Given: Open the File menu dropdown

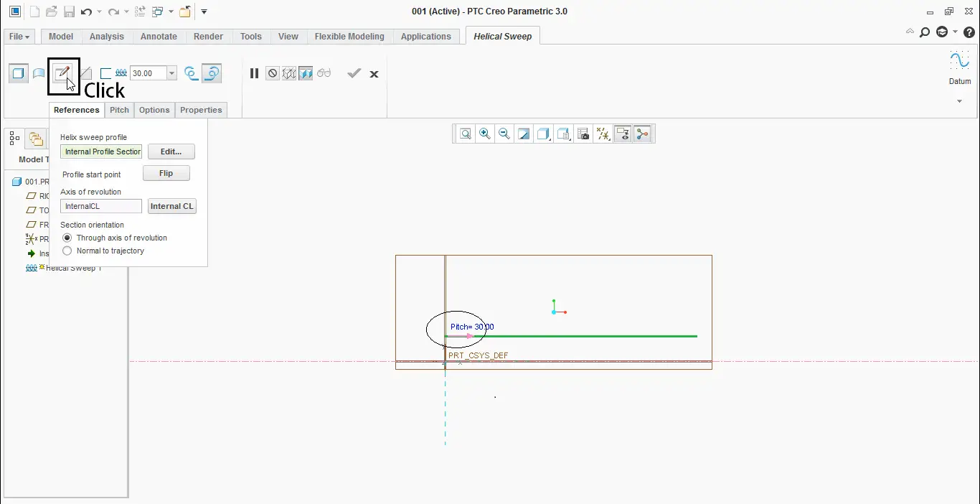Looking at the screenshot, I should coord(19,36).
